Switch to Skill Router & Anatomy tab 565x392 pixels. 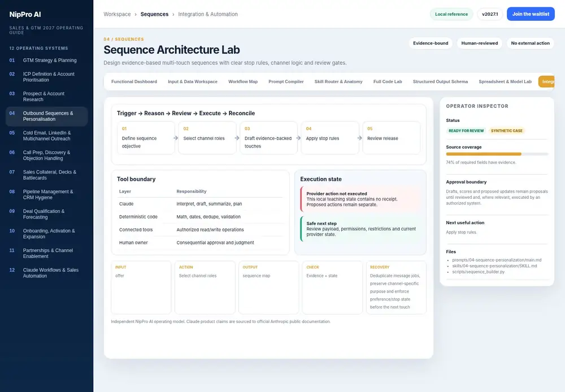point(338,82)
